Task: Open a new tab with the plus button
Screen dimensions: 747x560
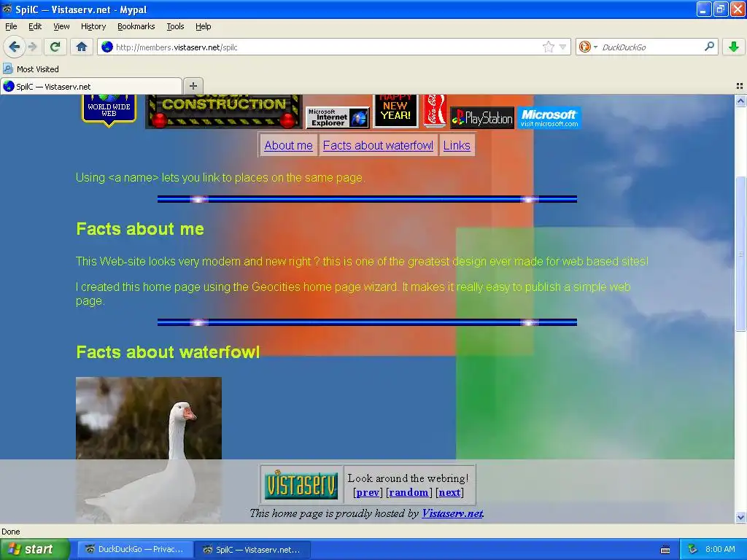Action: click(x=193, y=86)
